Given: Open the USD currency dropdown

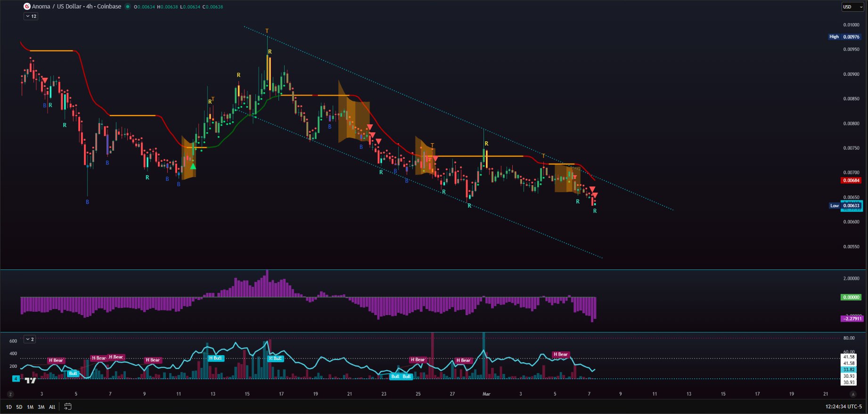Looking at the screenshot, I should [x=852, y=7].
